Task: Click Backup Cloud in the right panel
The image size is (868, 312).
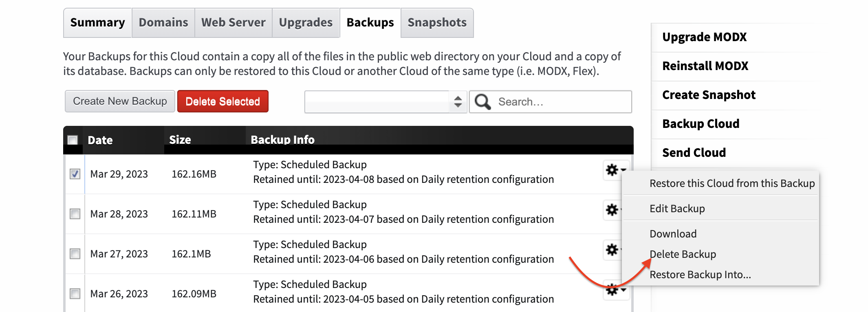Action: (700, 123)
